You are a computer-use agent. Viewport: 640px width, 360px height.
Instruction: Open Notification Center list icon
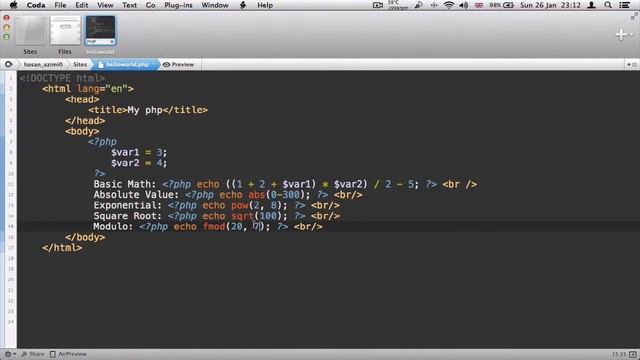pos(624,5)
